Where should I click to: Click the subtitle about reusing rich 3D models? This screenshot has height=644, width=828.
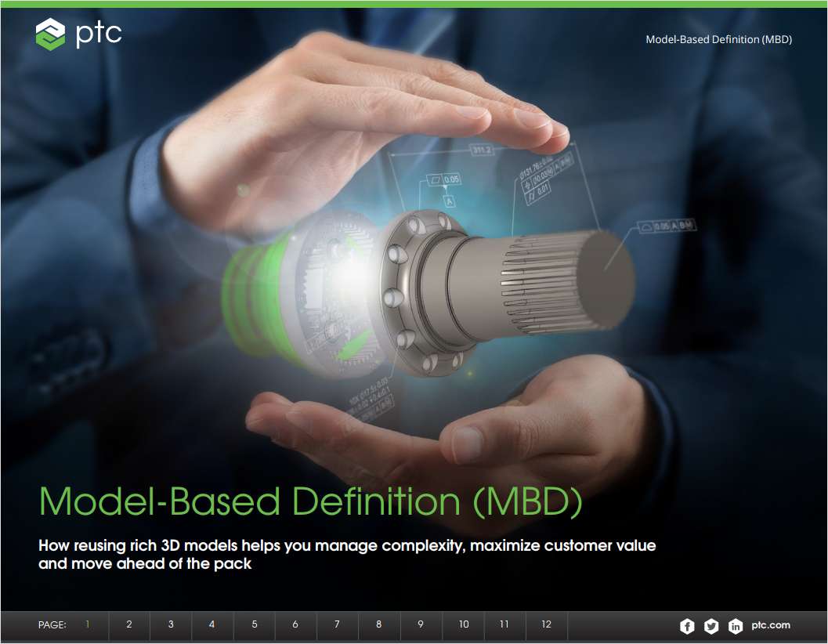coord(347,554)
